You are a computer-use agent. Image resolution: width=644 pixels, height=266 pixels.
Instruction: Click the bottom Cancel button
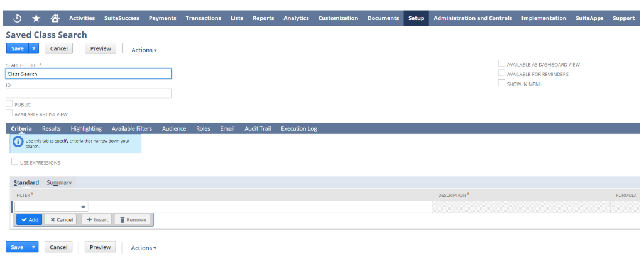coord(58,247)
